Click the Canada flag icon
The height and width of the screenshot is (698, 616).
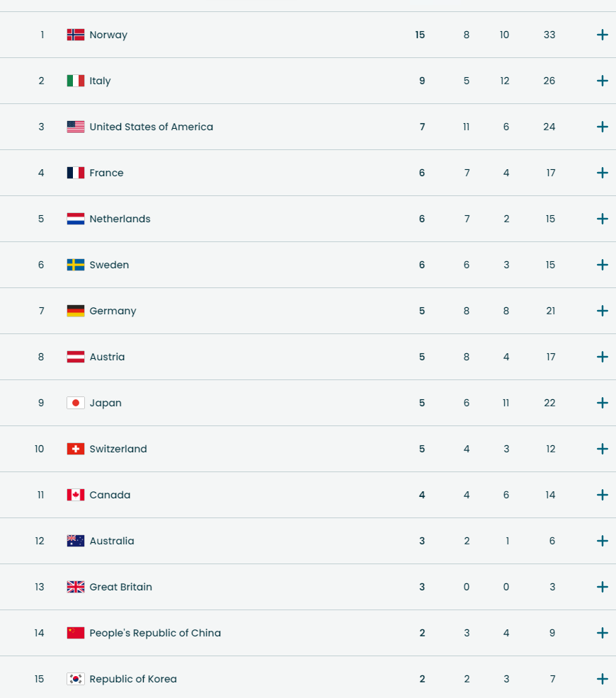(76, 495)
